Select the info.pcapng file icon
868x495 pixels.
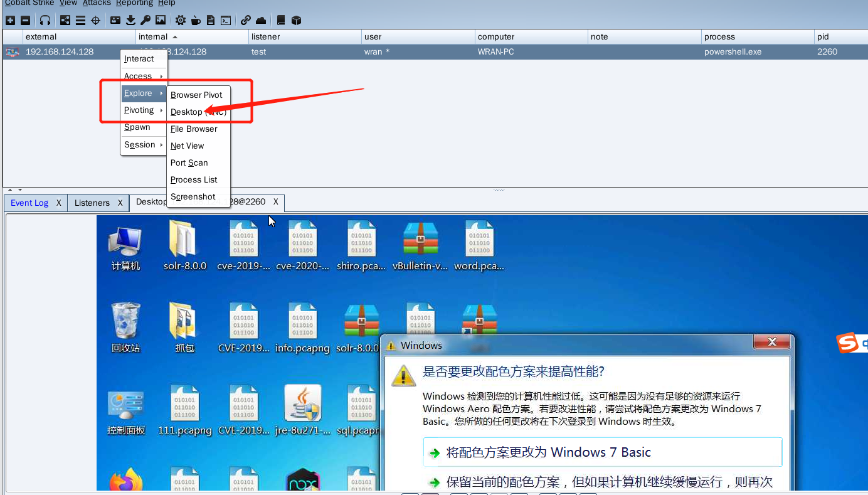tap(302, 327)
